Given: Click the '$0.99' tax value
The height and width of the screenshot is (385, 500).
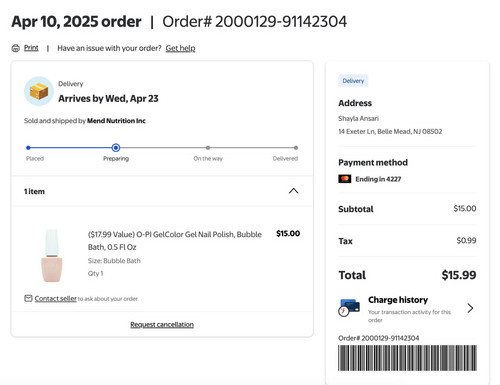Looking at the screenshot, I should tap(466, 240).
